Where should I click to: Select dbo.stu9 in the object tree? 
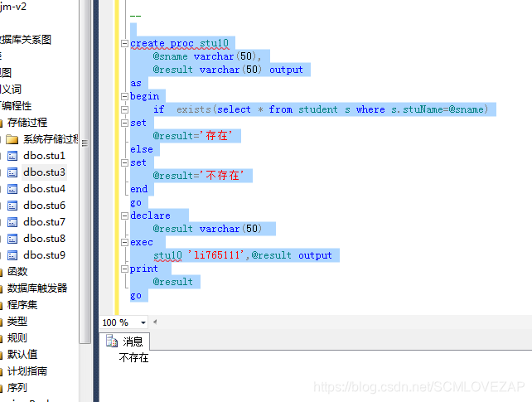[x=44, y=255]
